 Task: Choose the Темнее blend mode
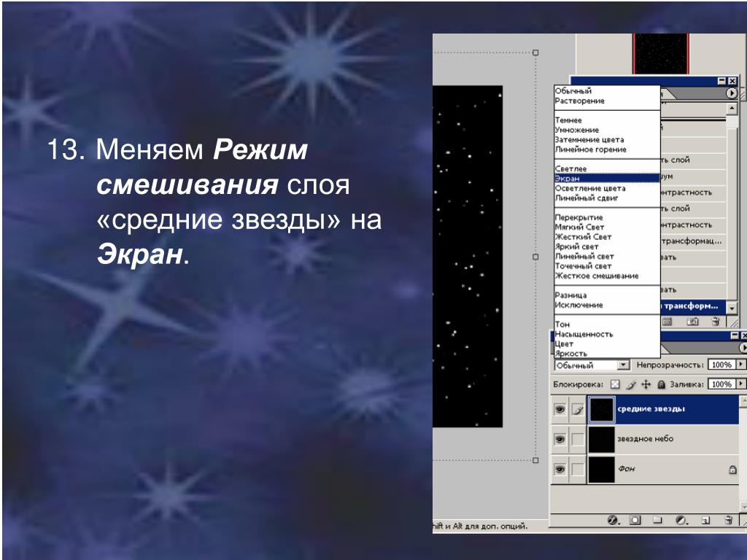coord(606,120)
